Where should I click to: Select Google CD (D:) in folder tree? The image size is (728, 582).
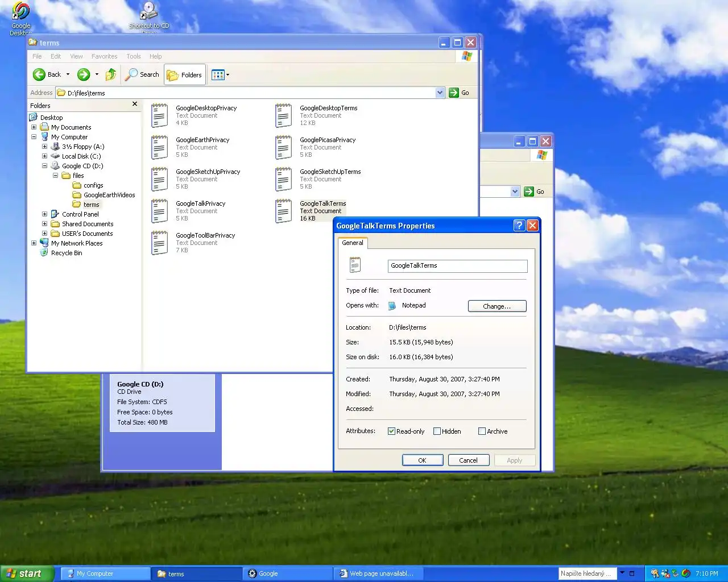[x=82, y=166]
